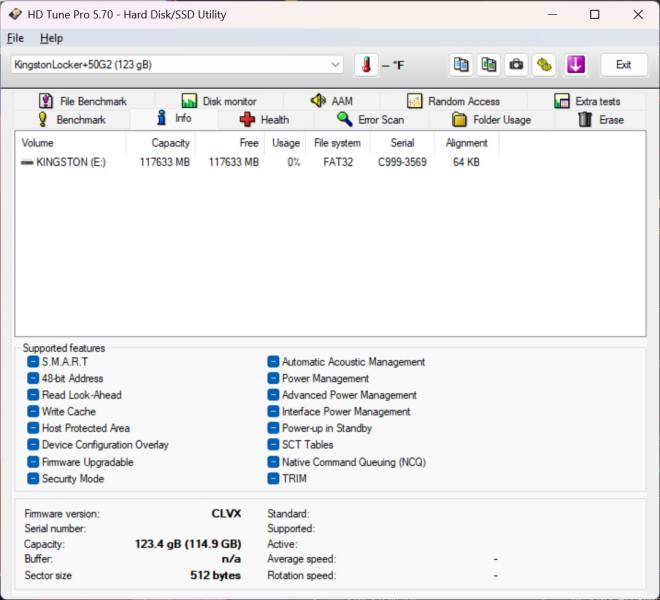Toggle the TRIM feature box
660x600 pixels.
point(273,479)
